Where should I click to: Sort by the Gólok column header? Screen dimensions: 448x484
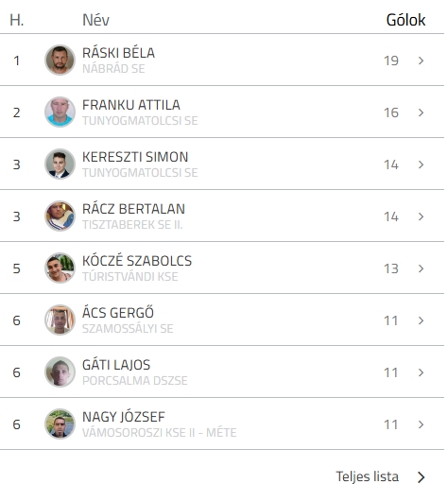click(405, 20)
